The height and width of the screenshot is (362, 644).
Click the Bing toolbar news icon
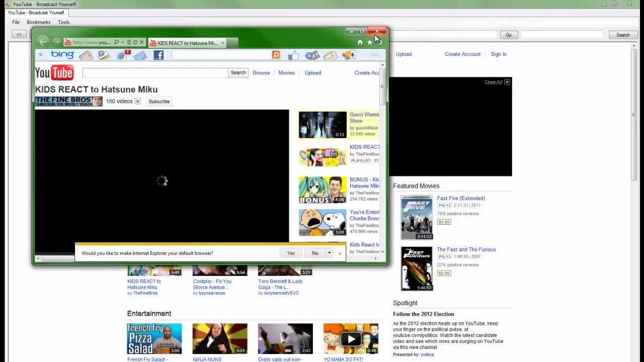click(x=86, y=55)
